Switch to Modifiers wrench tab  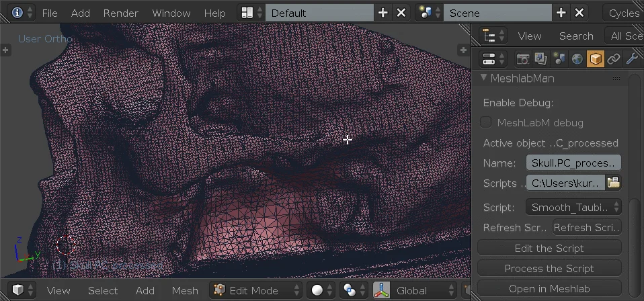click(632, 59)
